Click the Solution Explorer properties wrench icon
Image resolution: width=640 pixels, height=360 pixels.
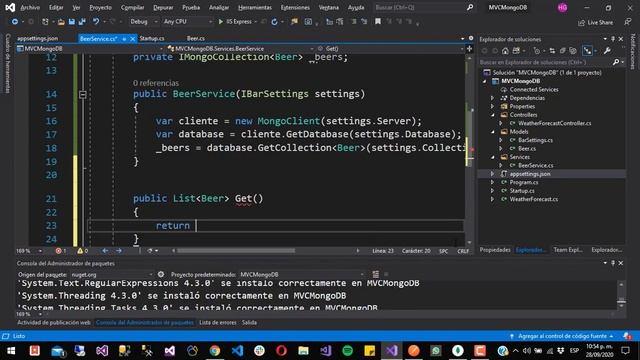607,51
